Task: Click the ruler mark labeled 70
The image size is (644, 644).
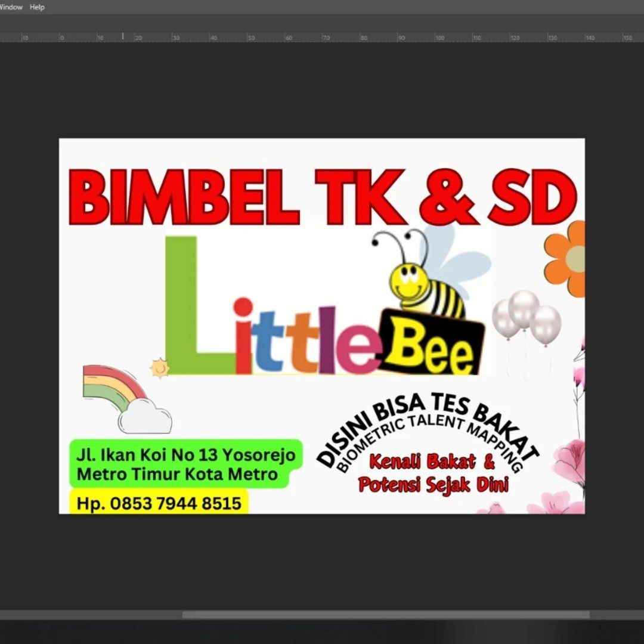Action: tap(326, 38)
